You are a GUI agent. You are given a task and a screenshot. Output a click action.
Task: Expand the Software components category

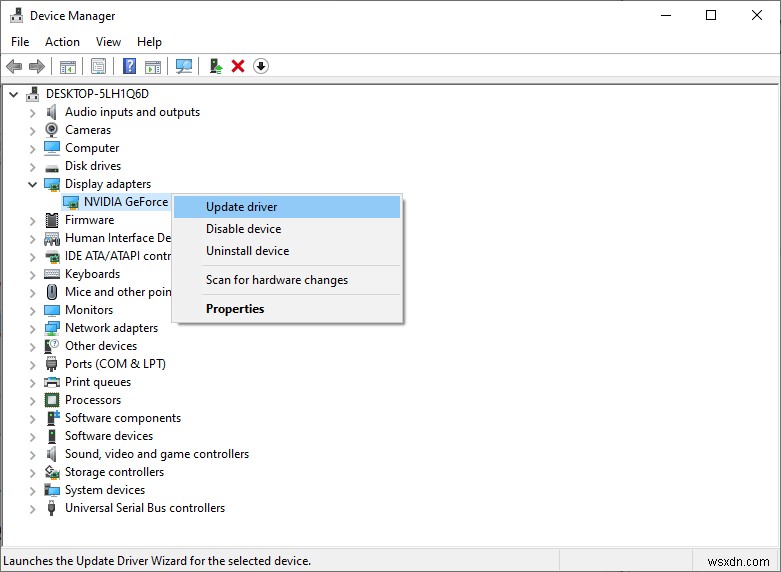click(x=32, y=419)
